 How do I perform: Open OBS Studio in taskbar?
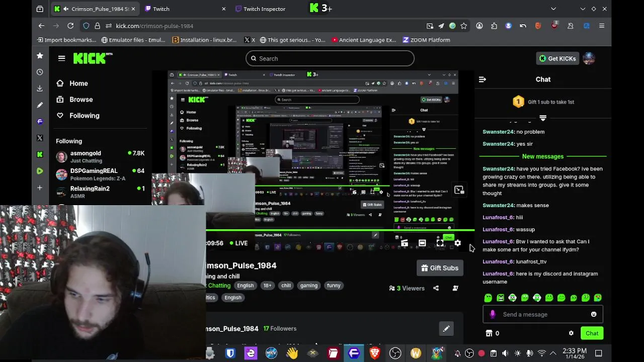click(395, 353)
